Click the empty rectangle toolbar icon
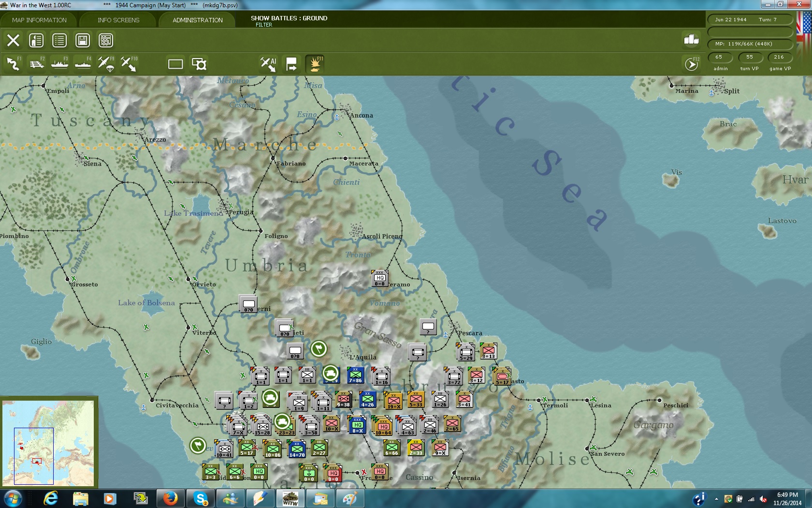The image size is (812, 508). click(175, 64)
